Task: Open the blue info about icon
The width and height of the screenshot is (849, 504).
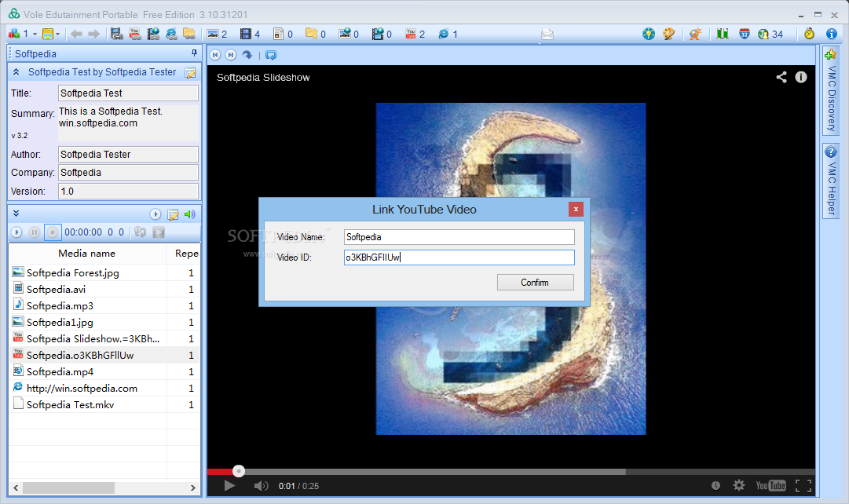Action: click(x=832, y=34)
